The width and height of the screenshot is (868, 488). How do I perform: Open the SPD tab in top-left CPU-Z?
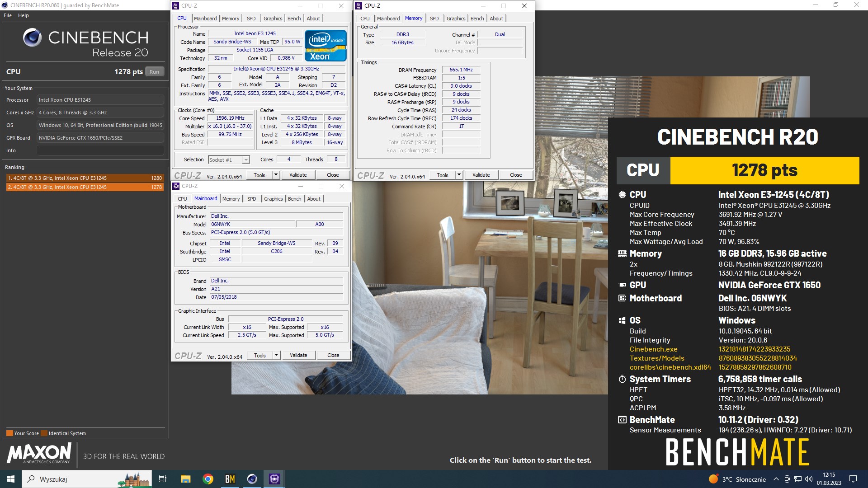pos(251,19)
